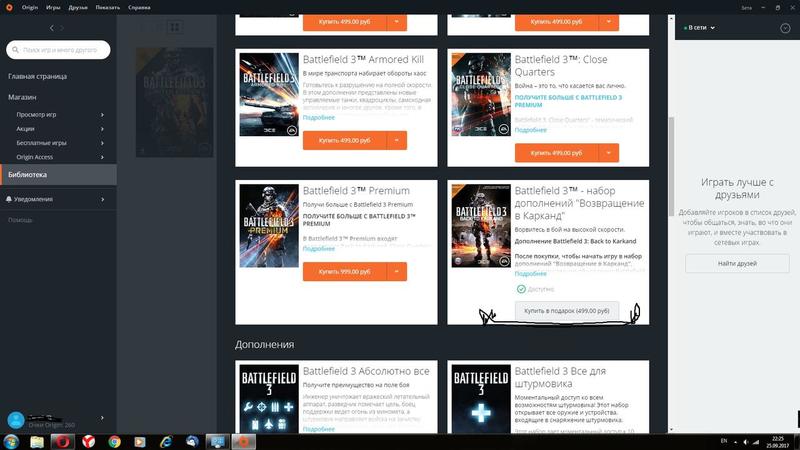Open Подробнее link for Armored Kill
800x450 pixels.
319,117
